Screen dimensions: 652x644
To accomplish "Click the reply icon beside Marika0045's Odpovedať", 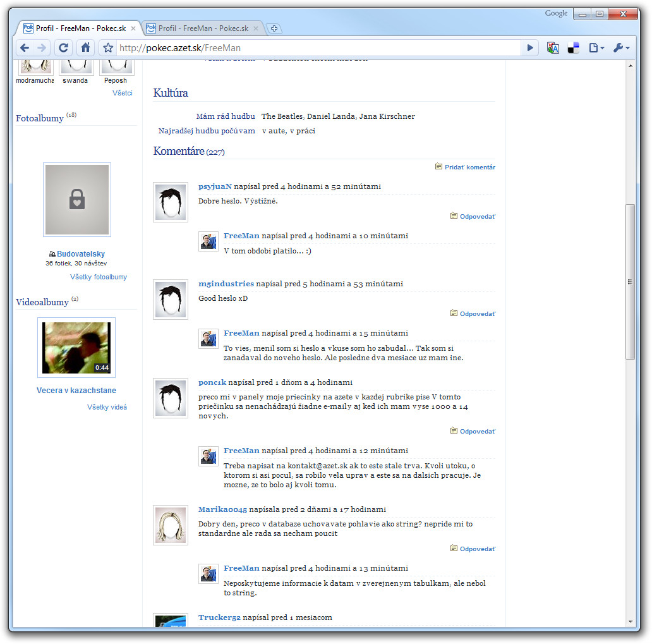I will (454, 549).
